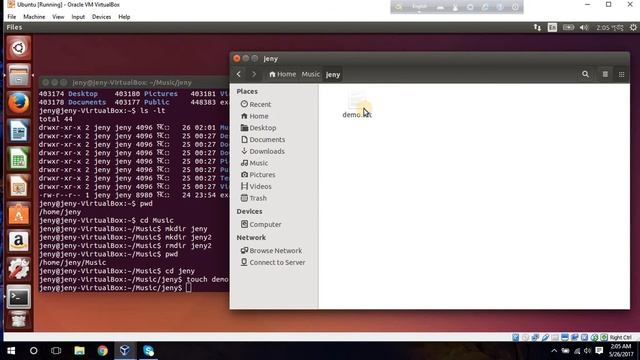Switch Files to list view
Screen dimensions: 640x360
[x=605, y=74]
